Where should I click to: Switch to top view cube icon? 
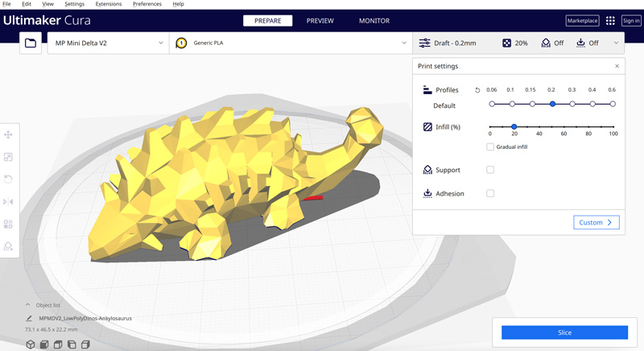point(58,345)
